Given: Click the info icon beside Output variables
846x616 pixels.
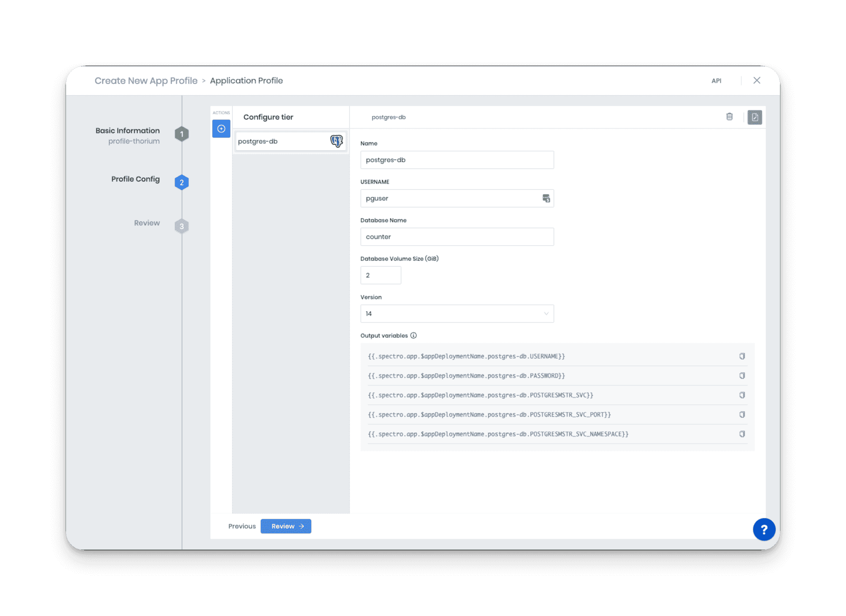Looking at the screenshot, I should coord(413,336).
